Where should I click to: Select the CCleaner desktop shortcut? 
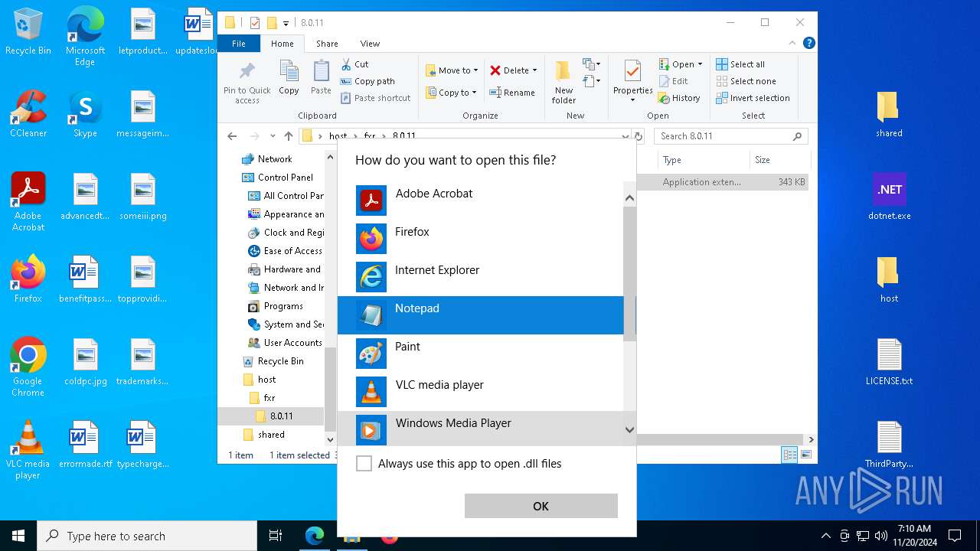pyautogui.click(x=28, y=114)
